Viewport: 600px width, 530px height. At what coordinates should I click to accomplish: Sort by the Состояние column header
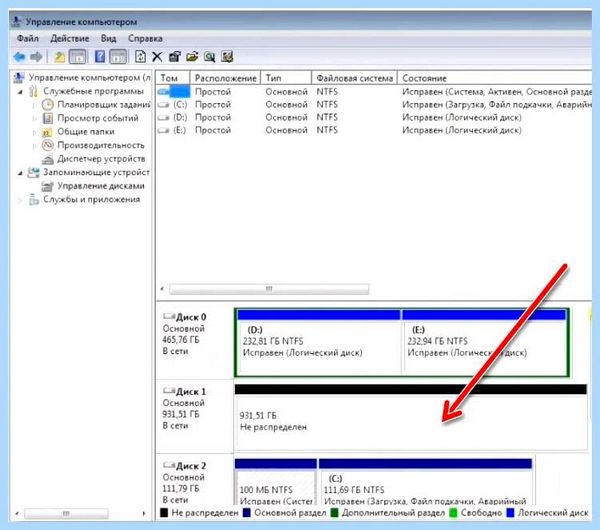495,78
